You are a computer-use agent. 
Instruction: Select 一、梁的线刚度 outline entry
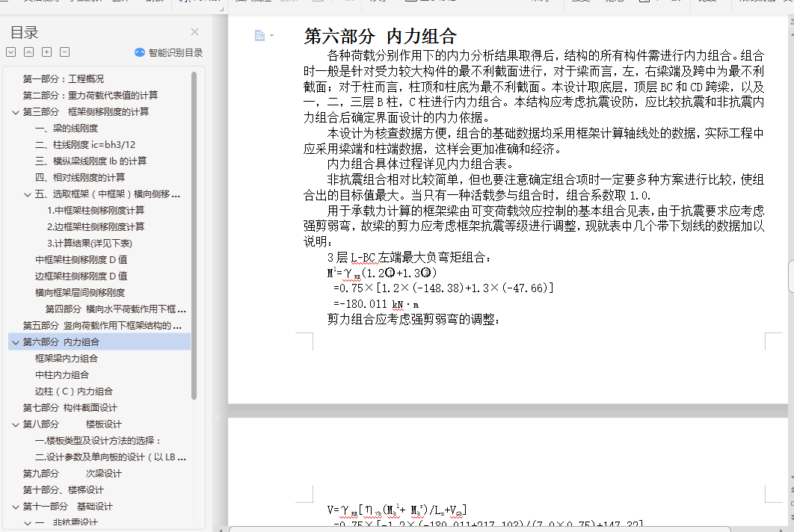click(67, 128)
